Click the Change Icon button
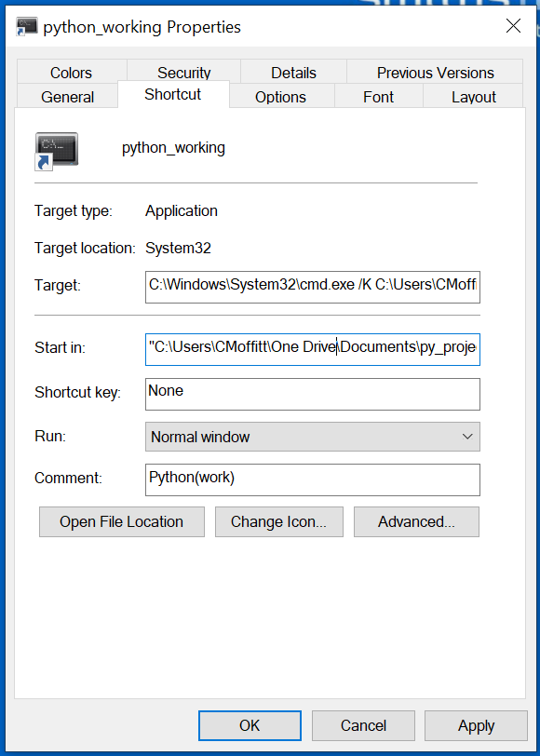Viewport: 540px width, 756px height. click(278, 521)
